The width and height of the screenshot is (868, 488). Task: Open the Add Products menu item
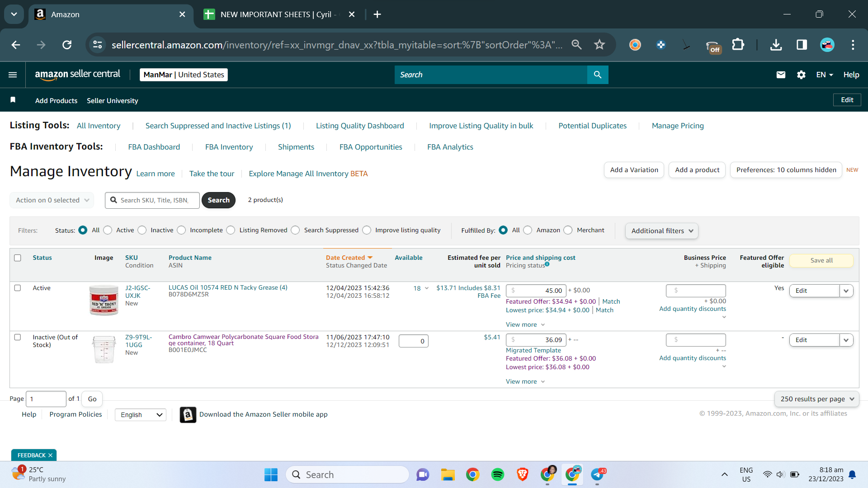[56, 100]
